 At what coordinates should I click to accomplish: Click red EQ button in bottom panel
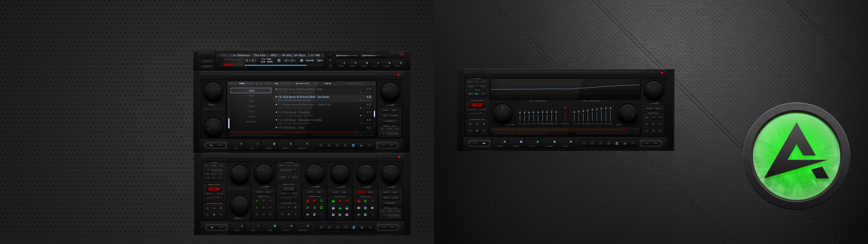point(214,189)
